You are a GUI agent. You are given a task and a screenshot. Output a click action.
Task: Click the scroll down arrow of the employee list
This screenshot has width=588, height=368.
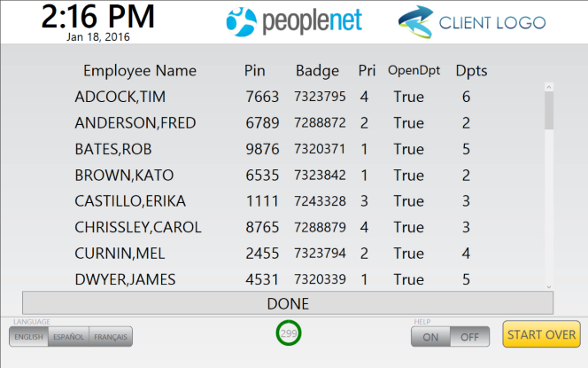click(x=549, y=287)
